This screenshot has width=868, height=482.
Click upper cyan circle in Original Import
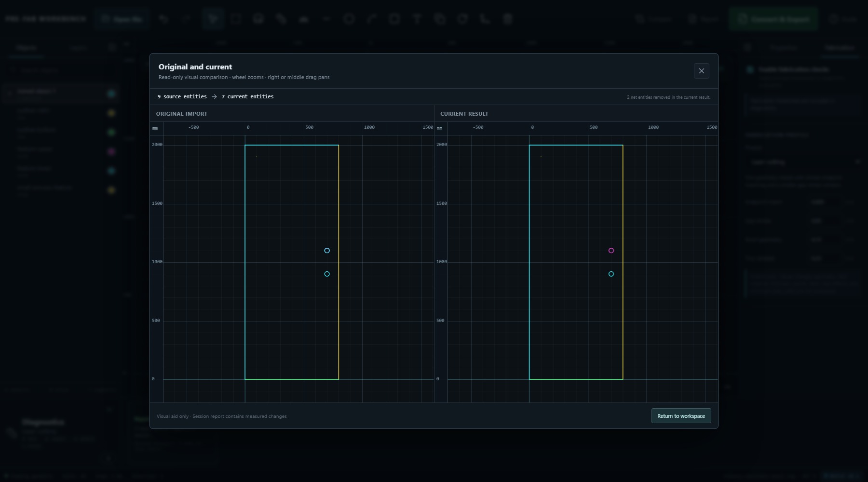tap(327, 251)
